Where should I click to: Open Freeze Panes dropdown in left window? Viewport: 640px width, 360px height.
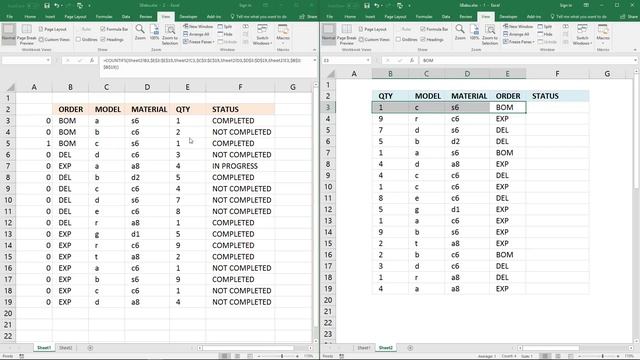pyautogui.click(x=199, y=42)
